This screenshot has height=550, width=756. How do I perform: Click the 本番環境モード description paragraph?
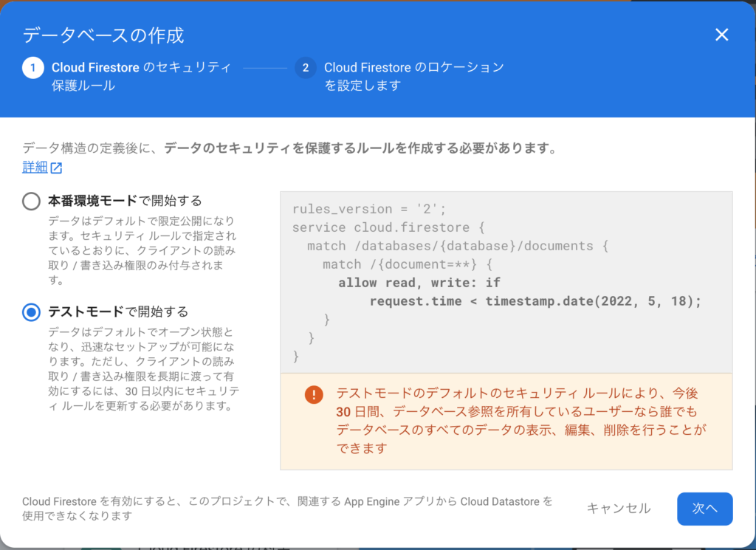pyautogui.click(x=142, y=250)
